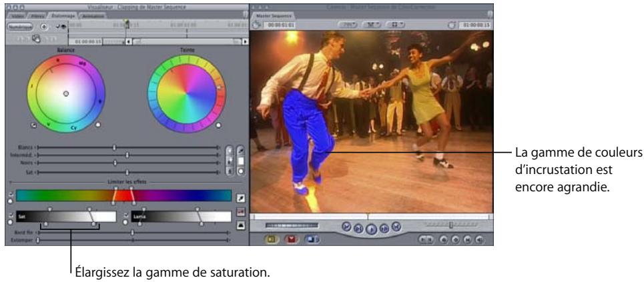
Task: Go to next edit in Canvas transport controls
Action: [396, 226]
